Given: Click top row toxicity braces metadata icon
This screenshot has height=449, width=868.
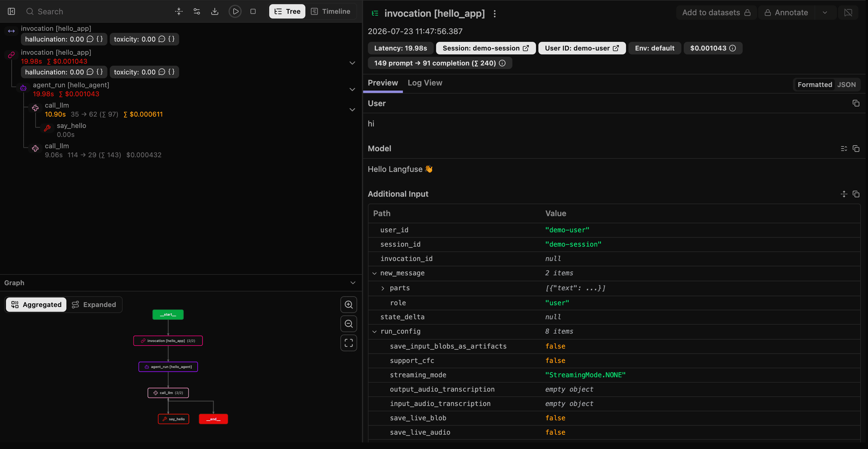Looking at the screenshot, I should pos(171,39).
